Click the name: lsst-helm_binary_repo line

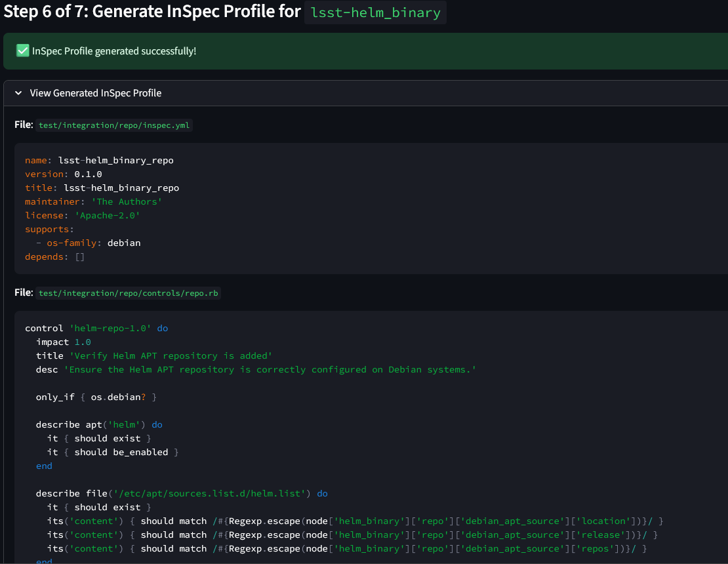click(x=99, y=160)
